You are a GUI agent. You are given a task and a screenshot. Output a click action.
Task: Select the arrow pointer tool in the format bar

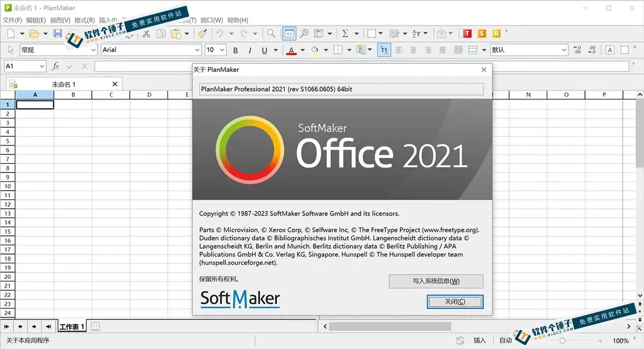point(10,50)
